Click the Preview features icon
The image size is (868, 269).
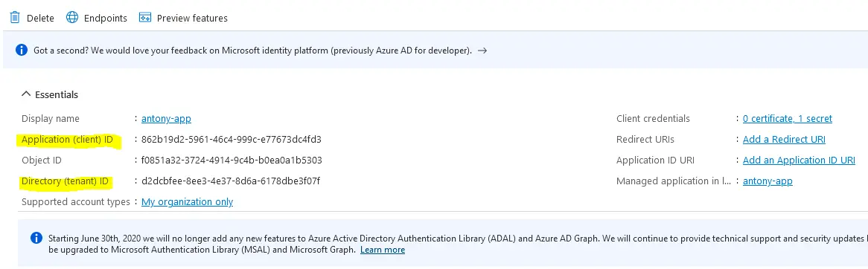145,18
